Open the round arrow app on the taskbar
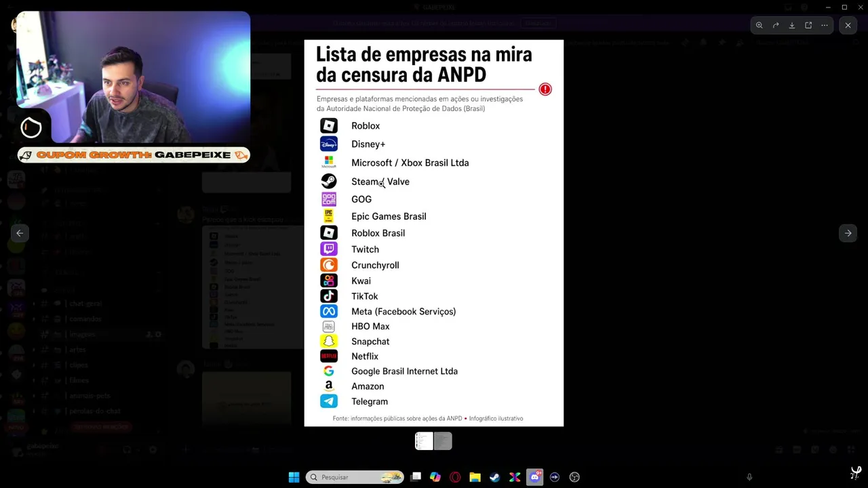Image resolution: width=868 pixels, height=488 pixels. click(555, 477)
